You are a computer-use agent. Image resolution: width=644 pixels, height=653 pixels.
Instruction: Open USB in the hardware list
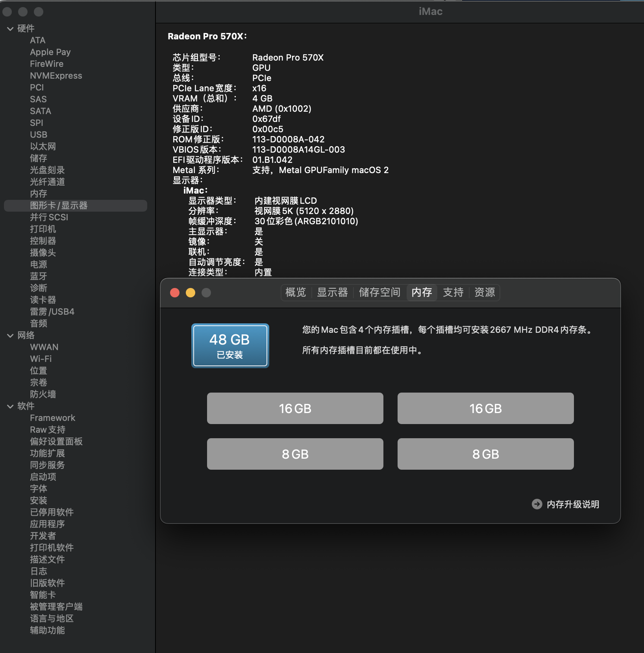point(39,135)
